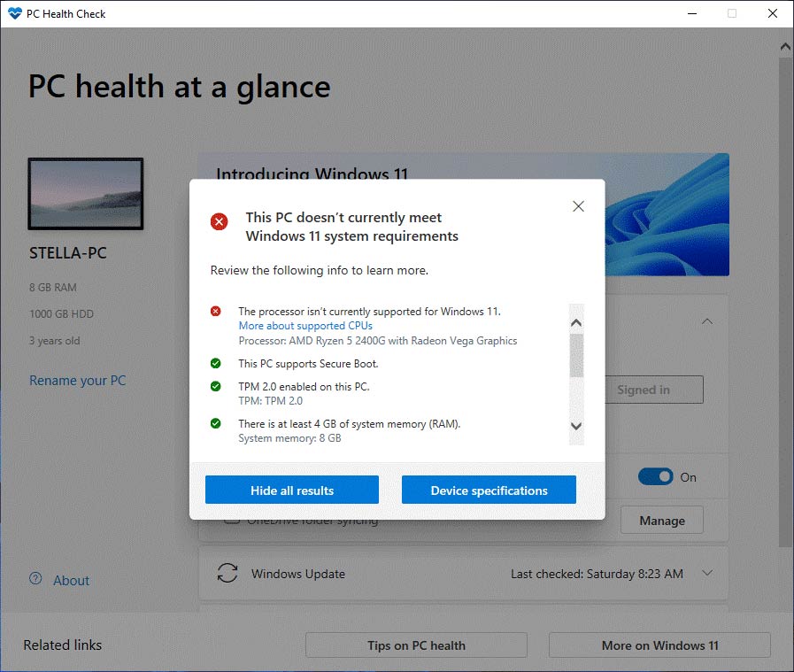Click the 3 years old text

(x=54, y=341)
